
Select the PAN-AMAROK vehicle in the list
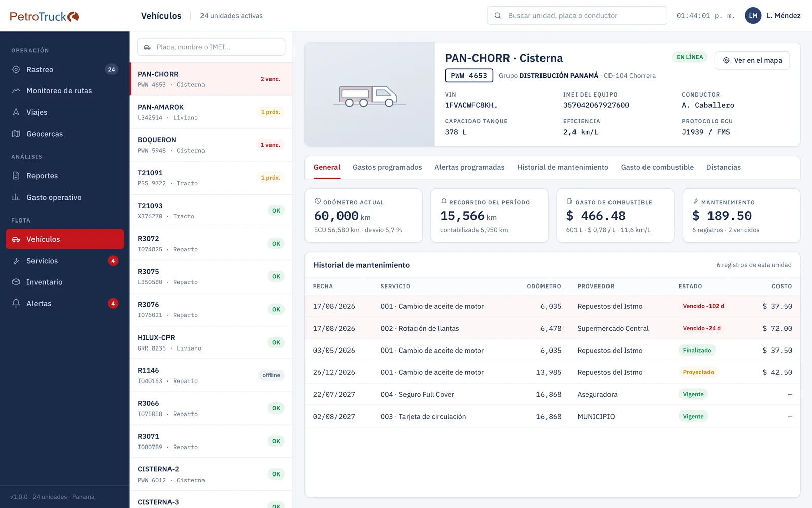point(211,112)
